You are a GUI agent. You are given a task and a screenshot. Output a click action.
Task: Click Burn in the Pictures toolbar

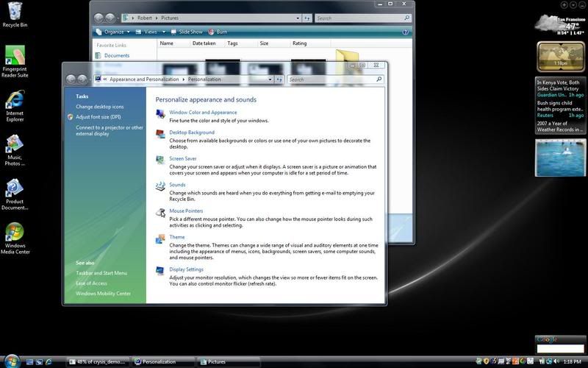pos(218,32)
